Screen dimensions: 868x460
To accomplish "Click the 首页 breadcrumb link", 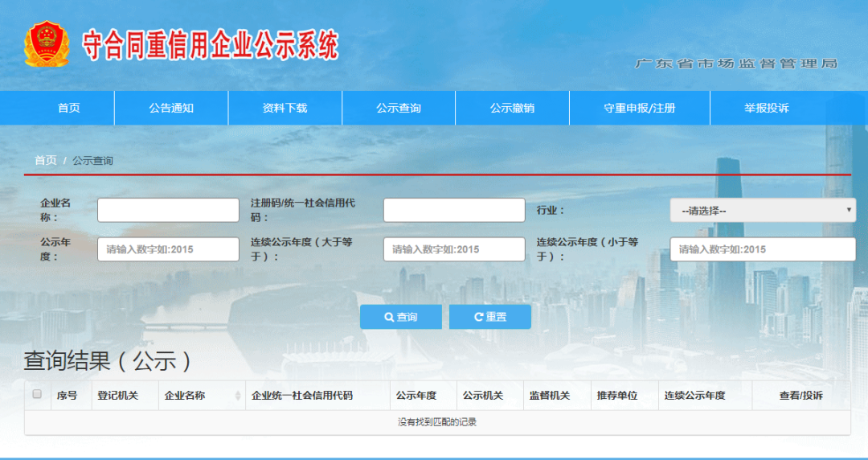I will pos(45,161).
